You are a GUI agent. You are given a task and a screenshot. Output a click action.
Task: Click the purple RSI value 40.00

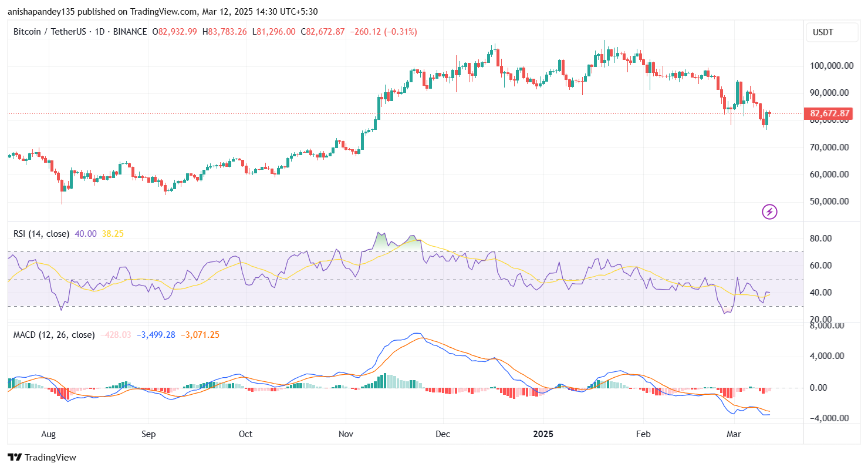(86, 234)
